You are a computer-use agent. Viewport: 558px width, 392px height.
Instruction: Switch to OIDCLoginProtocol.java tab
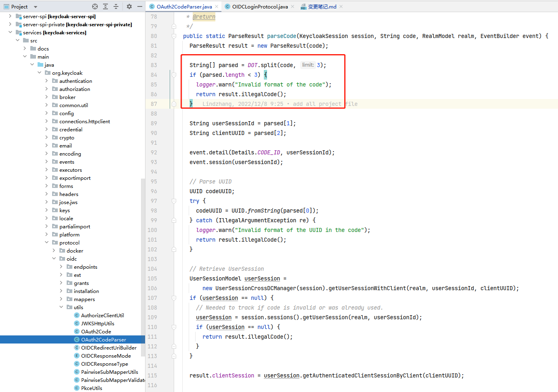(260, 6)
